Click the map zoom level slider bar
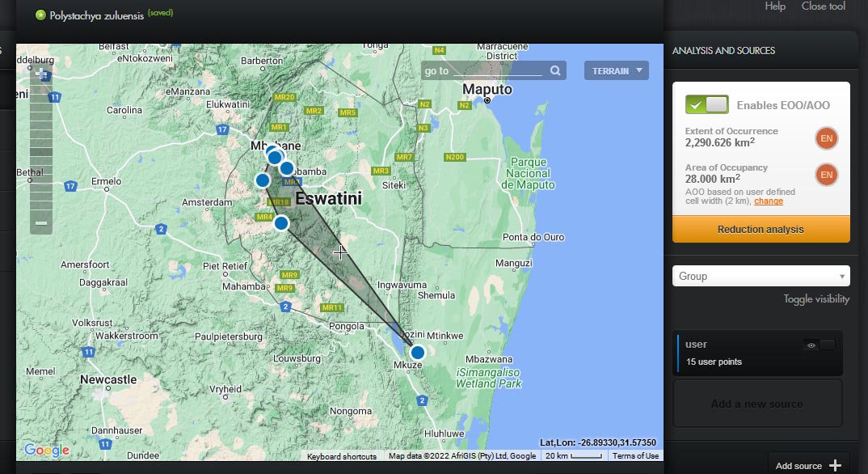The width and height of the screenshot is (868, 474). pyautogui.click(x=41, y=150)
